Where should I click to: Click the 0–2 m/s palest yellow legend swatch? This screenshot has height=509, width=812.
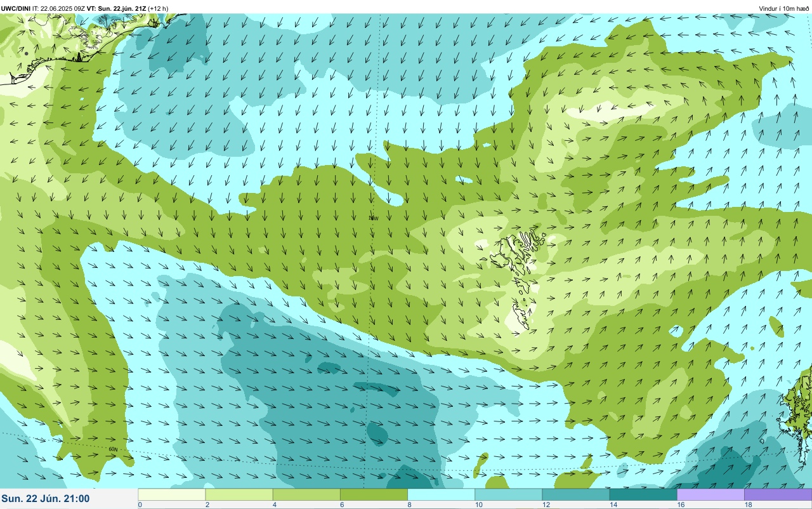(x=172, y=494)
